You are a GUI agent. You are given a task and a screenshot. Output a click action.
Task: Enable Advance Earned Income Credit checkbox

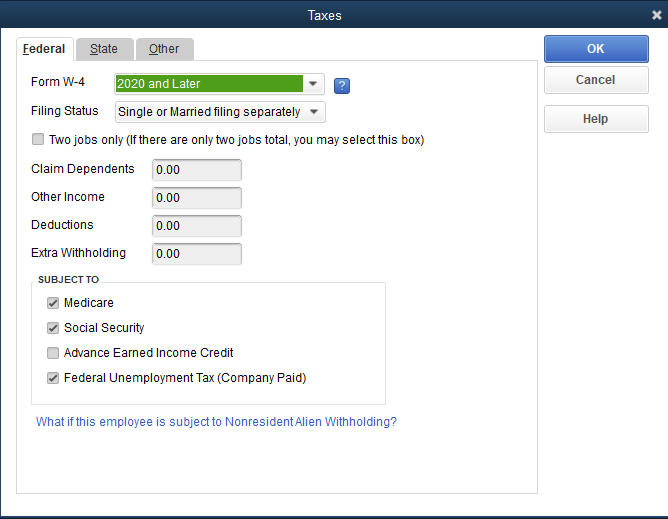coord(53,353)
